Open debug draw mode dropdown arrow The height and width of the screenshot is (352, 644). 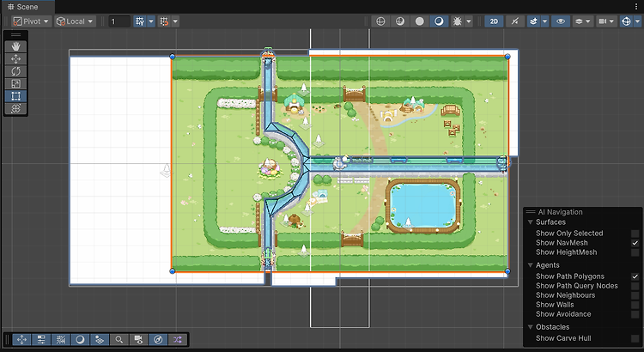click(469, 21)
